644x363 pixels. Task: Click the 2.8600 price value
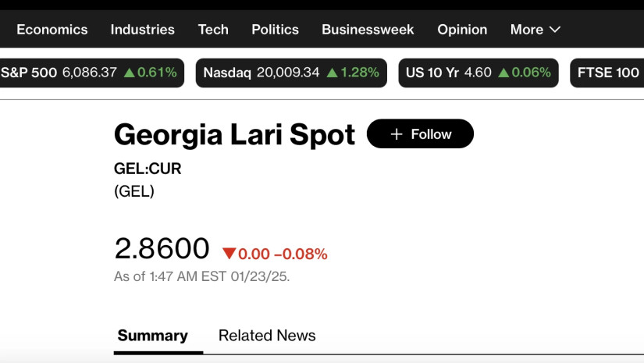162,249
